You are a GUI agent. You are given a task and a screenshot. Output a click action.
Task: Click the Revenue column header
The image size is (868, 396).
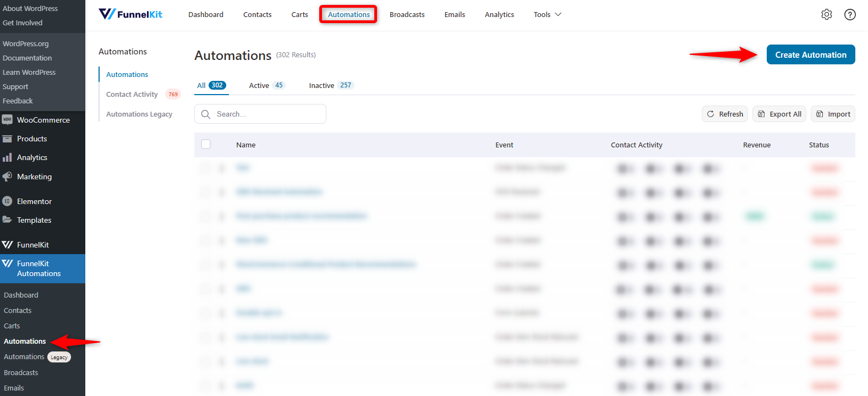point(757,145)
